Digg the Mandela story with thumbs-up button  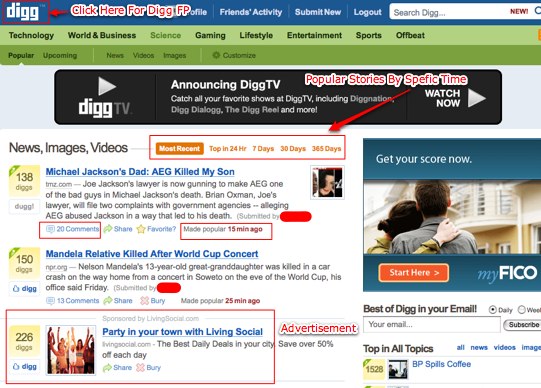24,289
